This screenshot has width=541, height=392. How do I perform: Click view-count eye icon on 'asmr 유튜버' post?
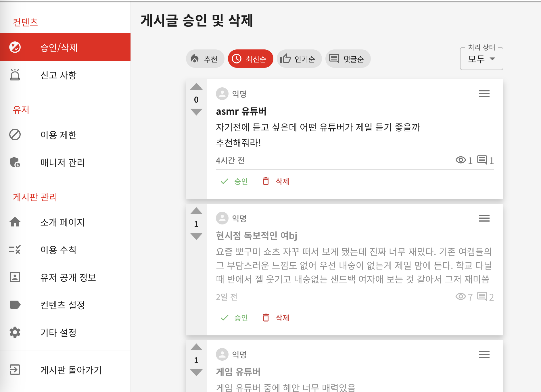pyautogui.click(x=461, y=160)
